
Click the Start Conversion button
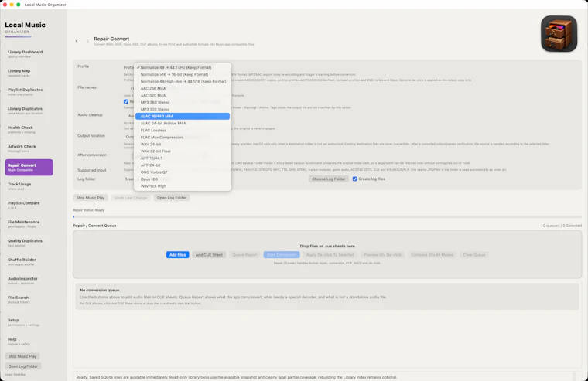tap(282, 255)
